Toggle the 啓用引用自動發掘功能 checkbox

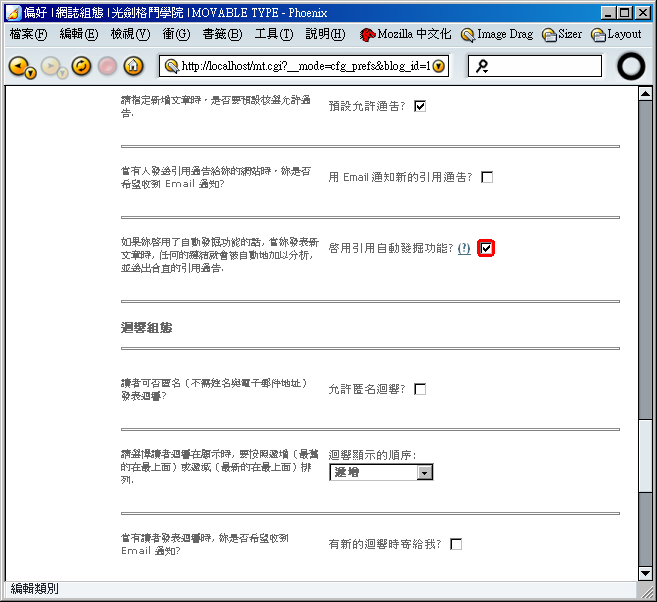click(x=486, y=248)
